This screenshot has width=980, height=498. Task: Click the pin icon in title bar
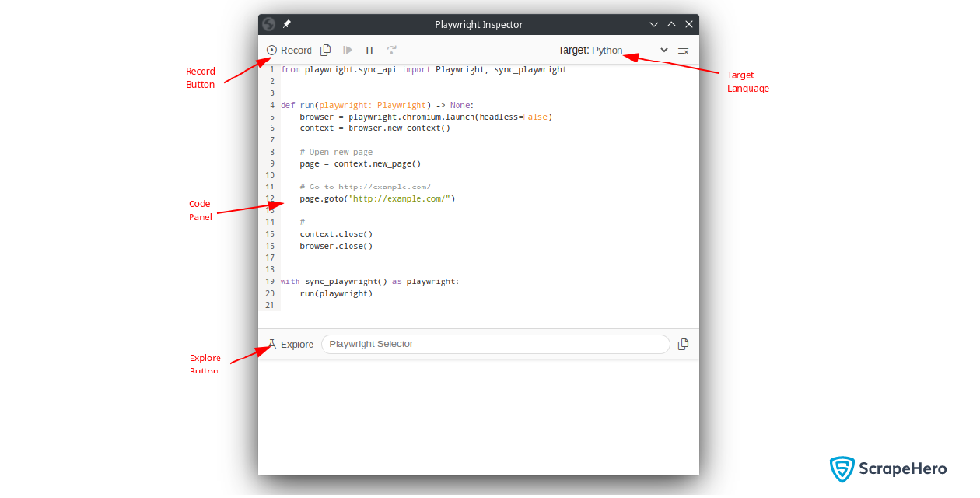point(286,24)
